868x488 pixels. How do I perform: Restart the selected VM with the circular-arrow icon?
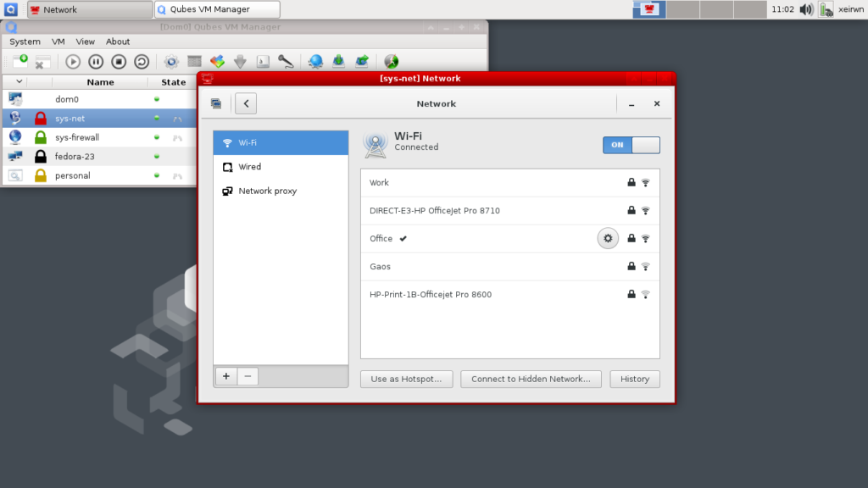(142, 61)
